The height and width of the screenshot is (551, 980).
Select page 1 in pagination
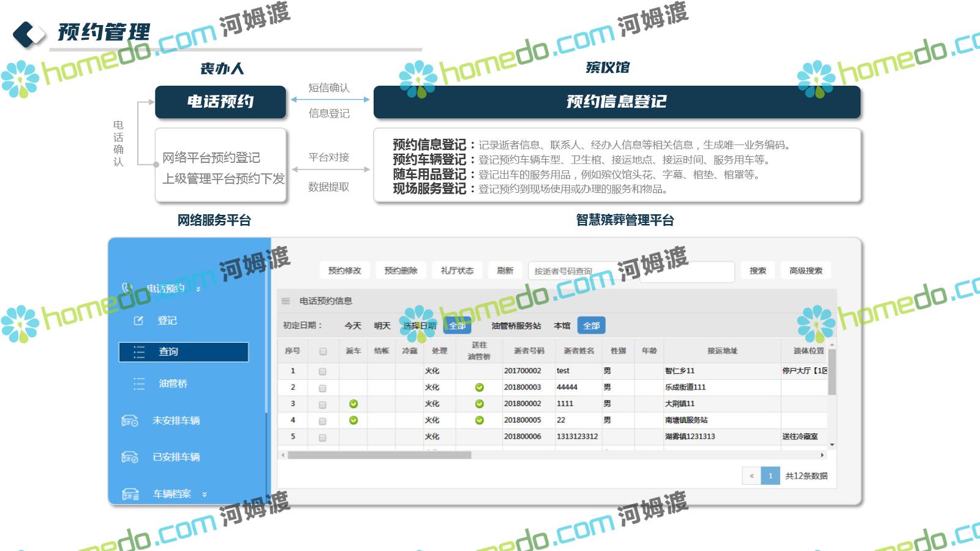coord(771,476)
